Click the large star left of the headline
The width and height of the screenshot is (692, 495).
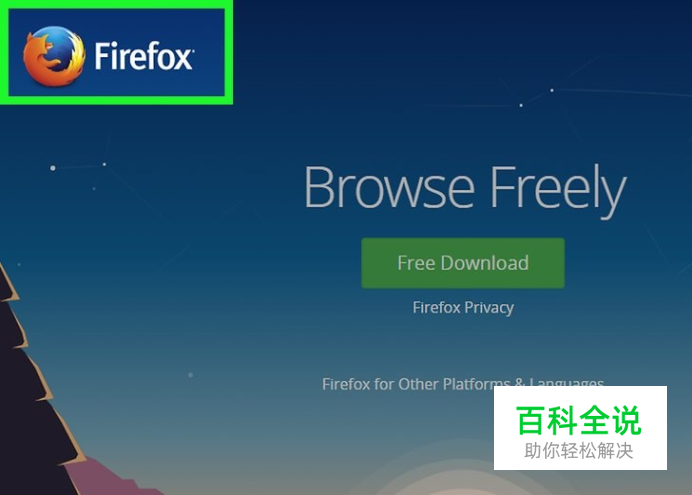click(x=53, y=168)
